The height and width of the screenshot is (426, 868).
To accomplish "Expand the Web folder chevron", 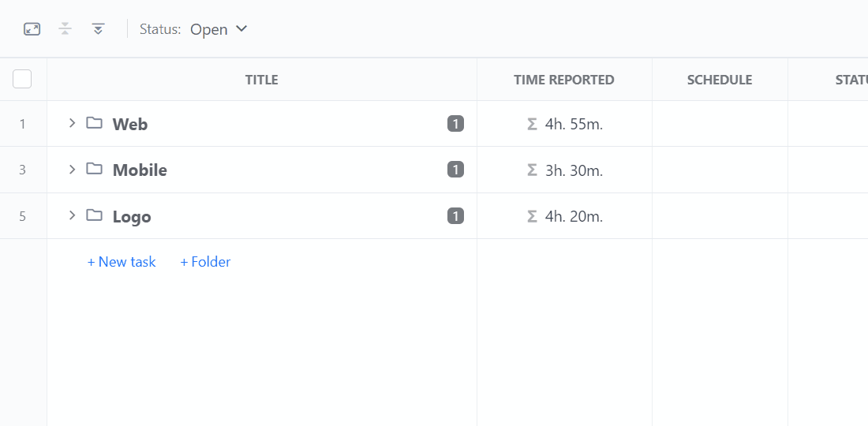I will coord(71,123).
